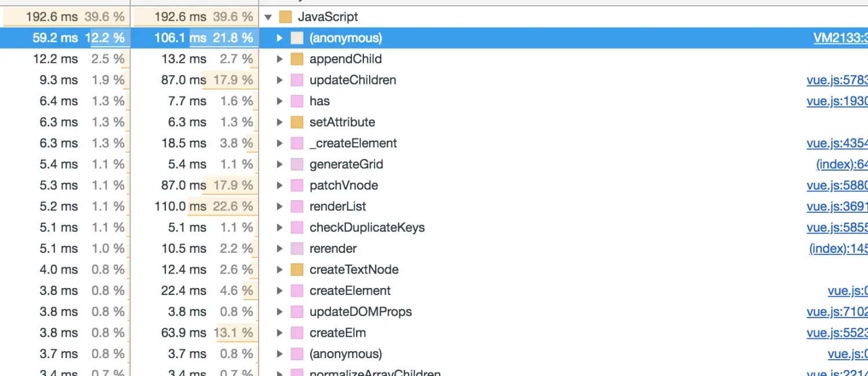Screen dimensions: 868x376
Task: Open the VM2133 source link
Action: click(840, 38)
